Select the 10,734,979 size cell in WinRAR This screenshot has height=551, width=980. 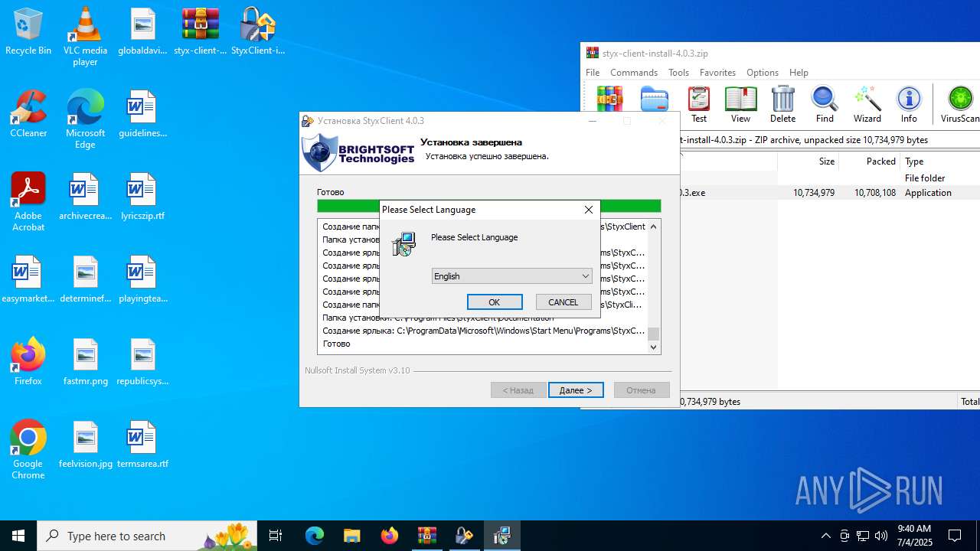813,193
